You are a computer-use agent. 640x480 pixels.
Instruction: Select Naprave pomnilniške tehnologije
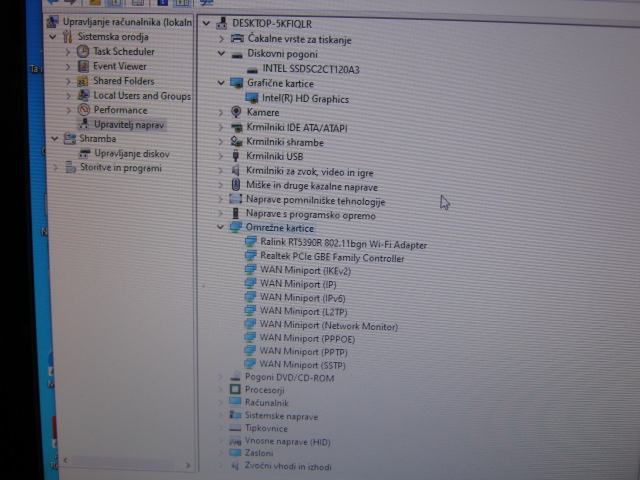click(315, 200)
